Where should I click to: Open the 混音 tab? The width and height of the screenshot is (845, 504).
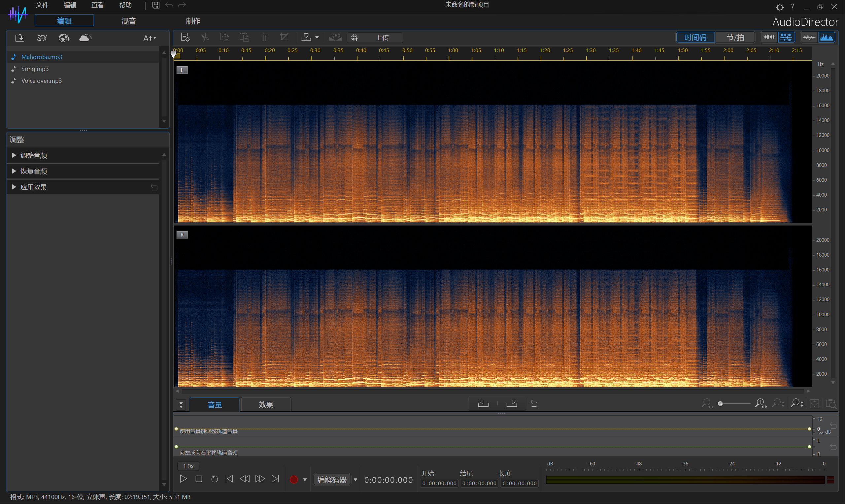click(x=128, y=21)
